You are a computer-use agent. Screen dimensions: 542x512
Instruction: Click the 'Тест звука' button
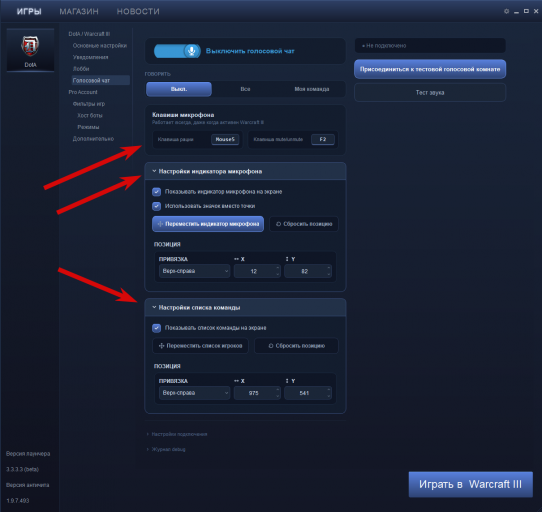[430, 92]
